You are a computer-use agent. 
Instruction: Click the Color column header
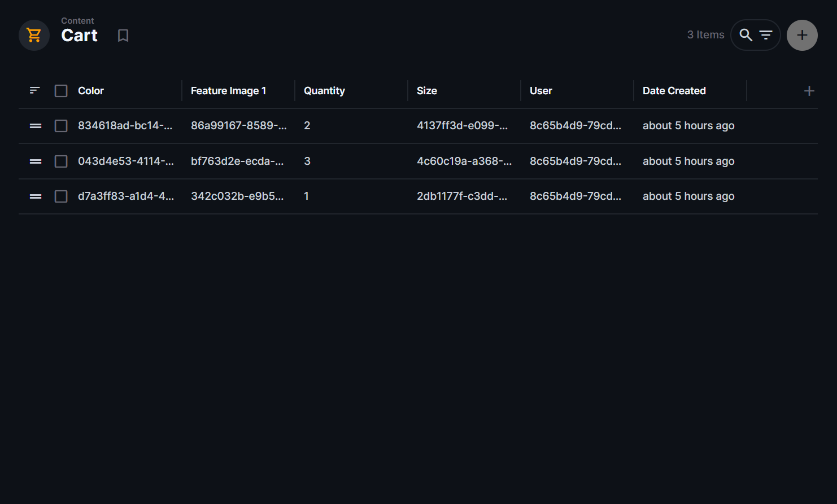[90, 90]
